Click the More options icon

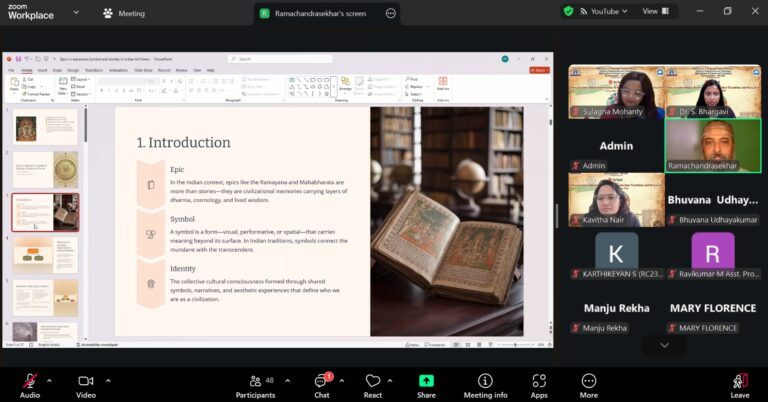[x=589, y=381]
